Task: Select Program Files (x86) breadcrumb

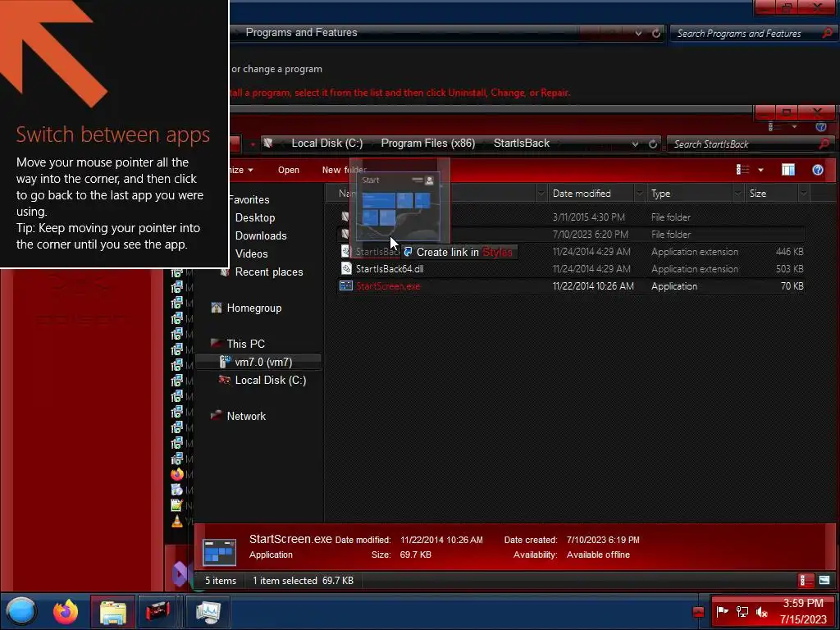Action: coord(427,143)
